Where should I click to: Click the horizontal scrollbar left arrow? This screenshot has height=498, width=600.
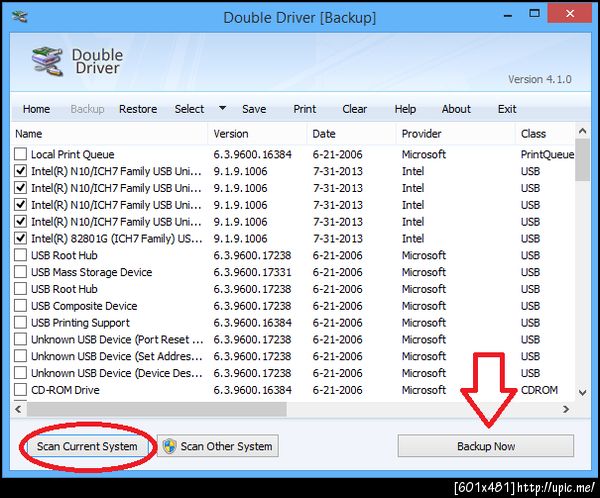pos(18,409)
